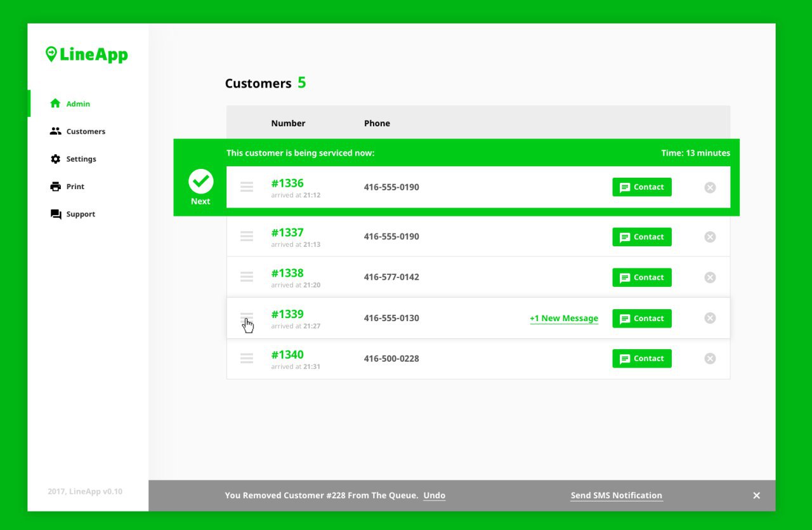Open Support in the sidebar
This screenshot has width=812, height=530.
click(72, 214)
